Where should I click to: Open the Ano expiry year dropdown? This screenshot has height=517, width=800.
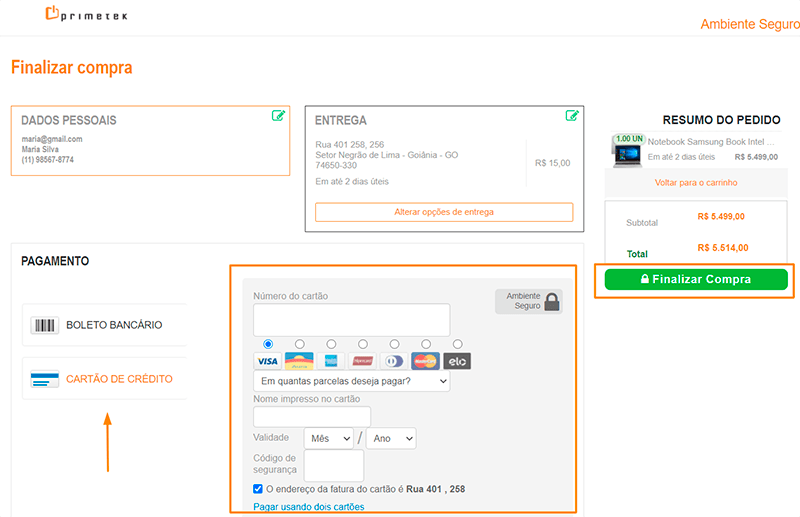click(x=390, y=438)
